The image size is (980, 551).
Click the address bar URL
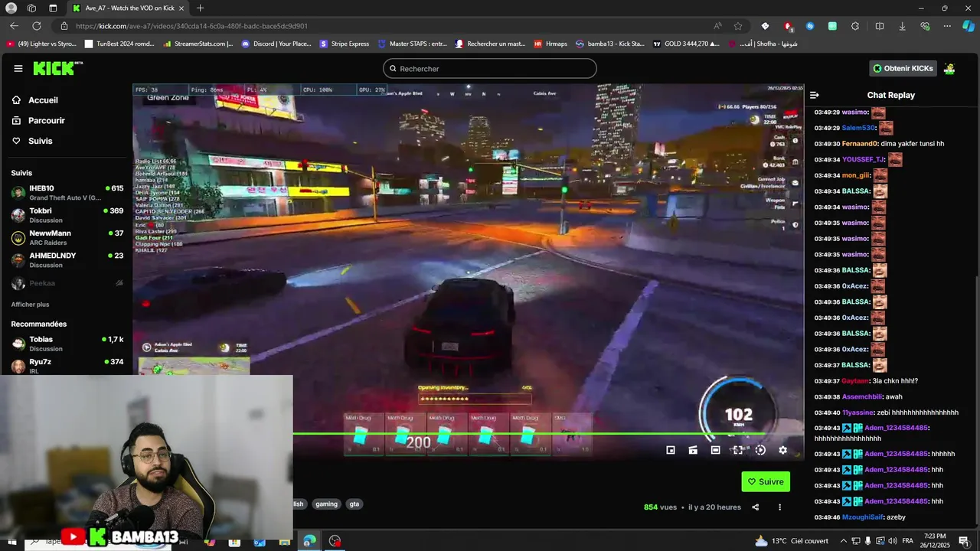click(x=191, y=26)
